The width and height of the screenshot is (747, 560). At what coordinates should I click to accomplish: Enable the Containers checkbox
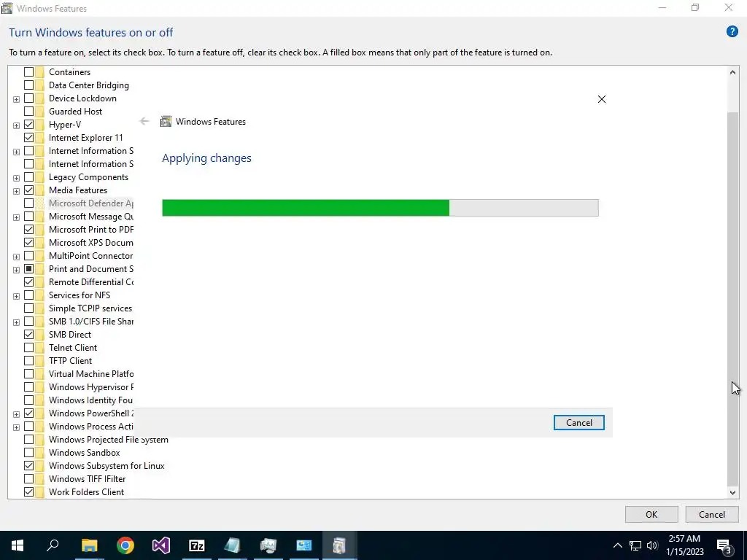(28, 72)
